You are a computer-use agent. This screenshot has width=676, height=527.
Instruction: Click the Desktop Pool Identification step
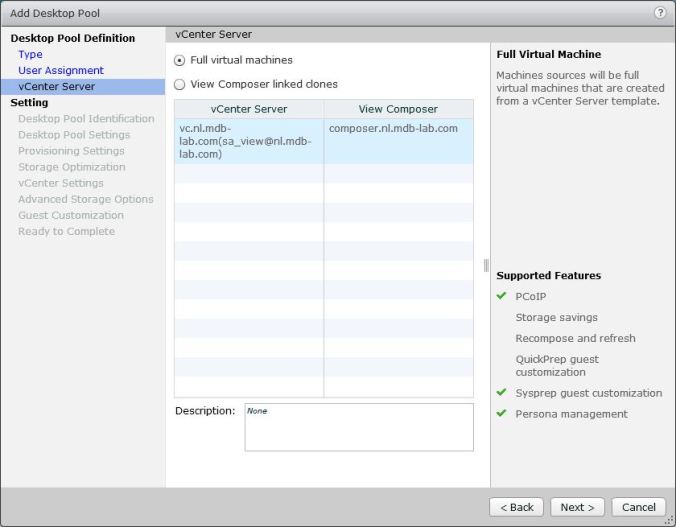86,119
